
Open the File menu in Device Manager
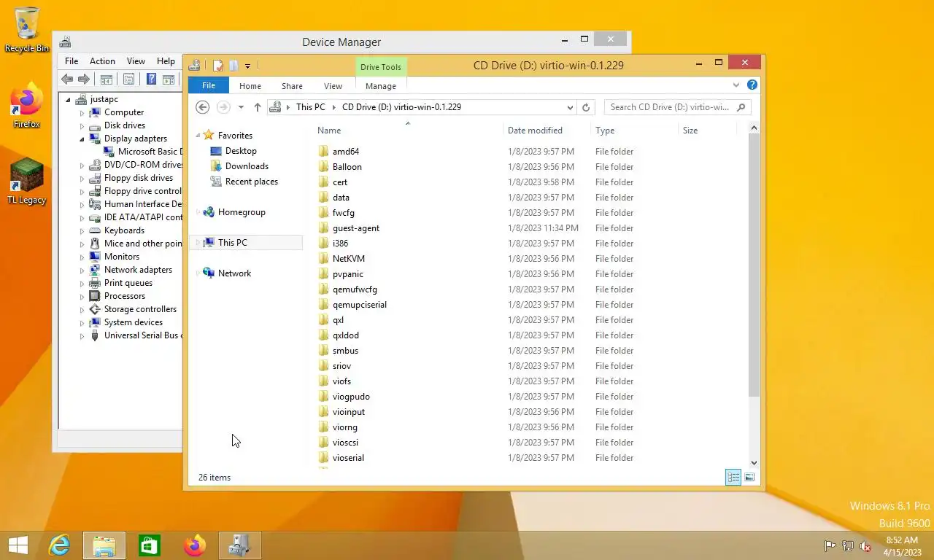pos(72,61)
